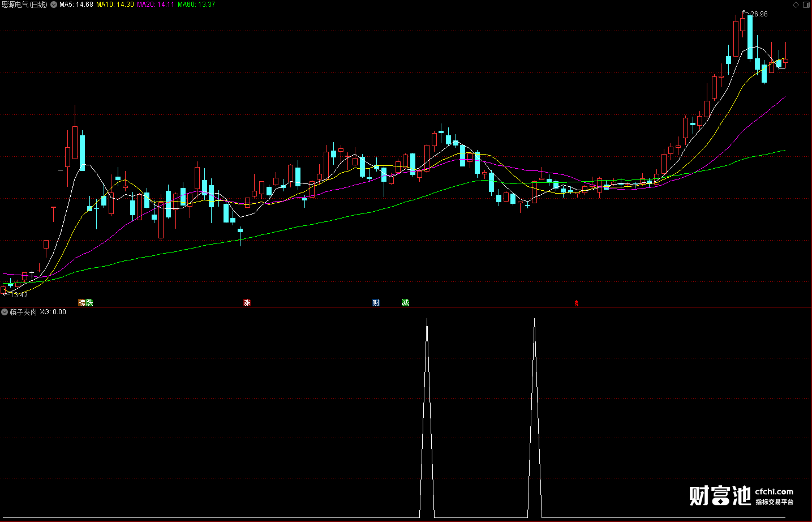Click the green 跌 event marker
The width and height of the screenshot is (812, 522).
click(x=89, y=303)
